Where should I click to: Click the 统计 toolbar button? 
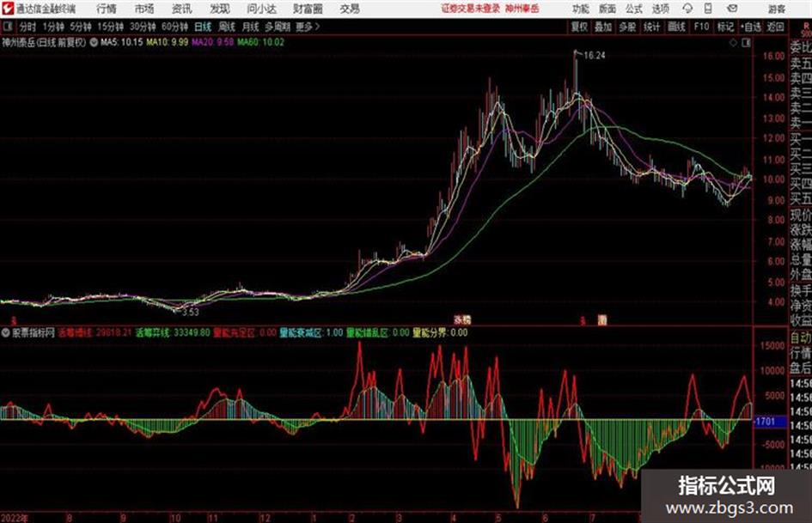tap(651, 27)
